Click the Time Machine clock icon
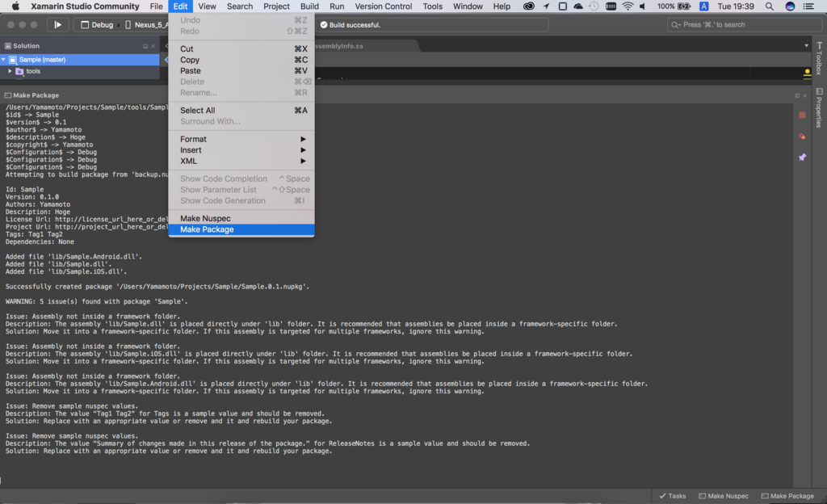Viewport: 827px width, 504px height. [x=594, y=6]
